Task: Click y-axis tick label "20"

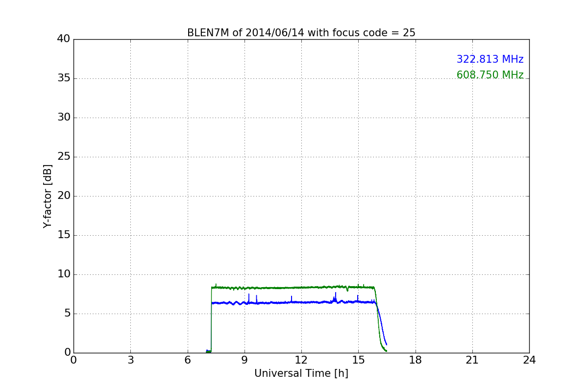Action: 64,196
